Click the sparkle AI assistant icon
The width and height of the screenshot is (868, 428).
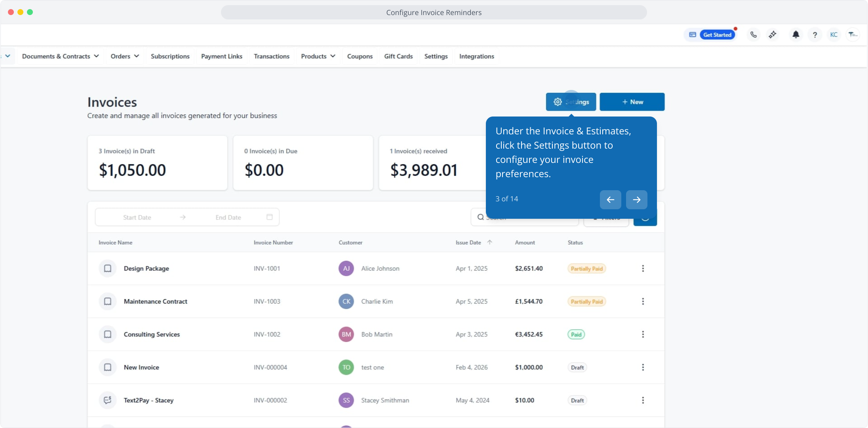click(773, 35)
